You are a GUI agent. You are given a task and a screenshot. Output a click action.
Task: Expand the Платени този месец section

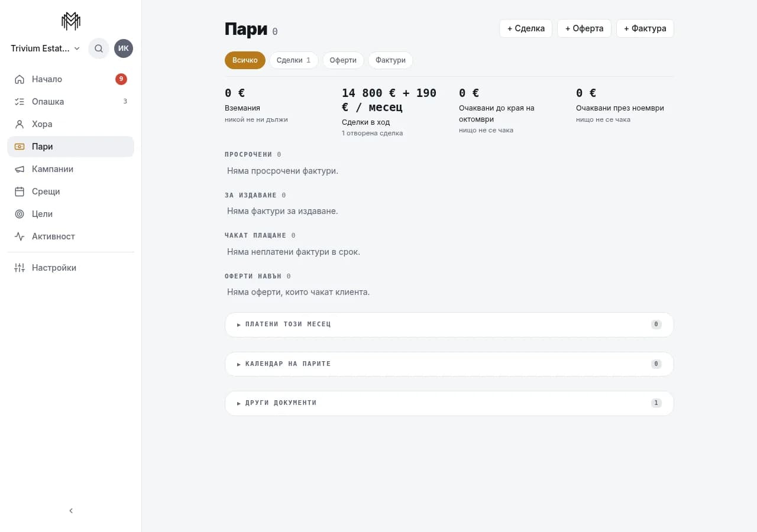pyautogui.click(x=449, y=325)
